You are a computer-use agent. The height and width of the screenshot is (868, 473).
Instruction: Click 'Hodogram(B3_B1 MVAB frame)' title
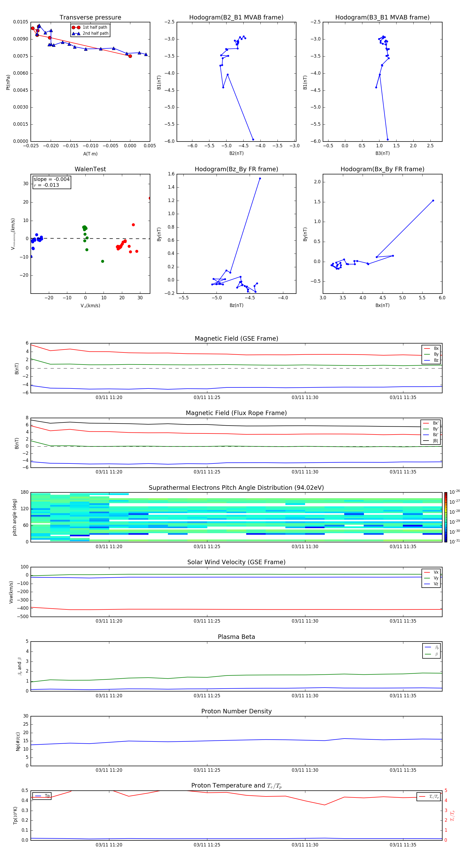(x=382, y=18)
